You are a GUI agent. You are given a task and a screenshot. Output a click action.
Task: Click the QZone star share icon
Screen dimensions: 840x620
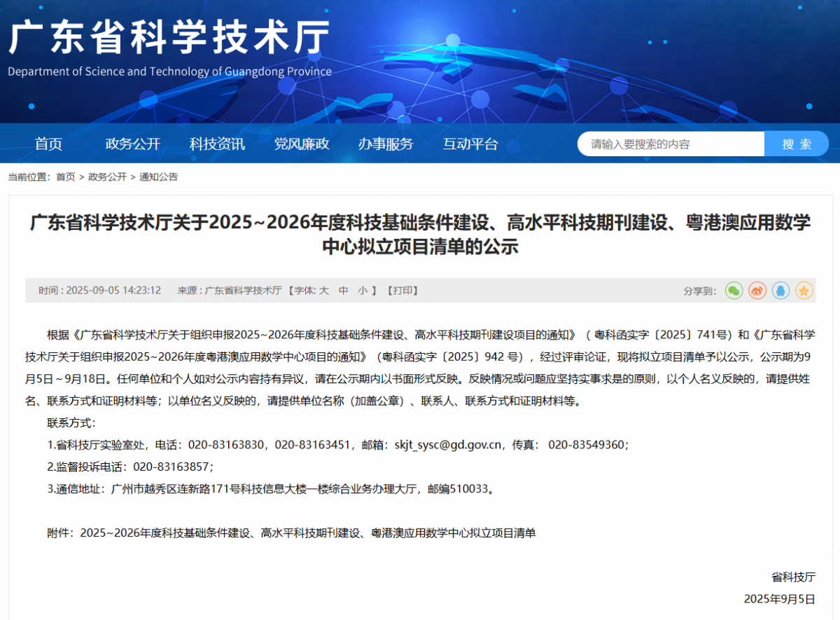[804, 291]
